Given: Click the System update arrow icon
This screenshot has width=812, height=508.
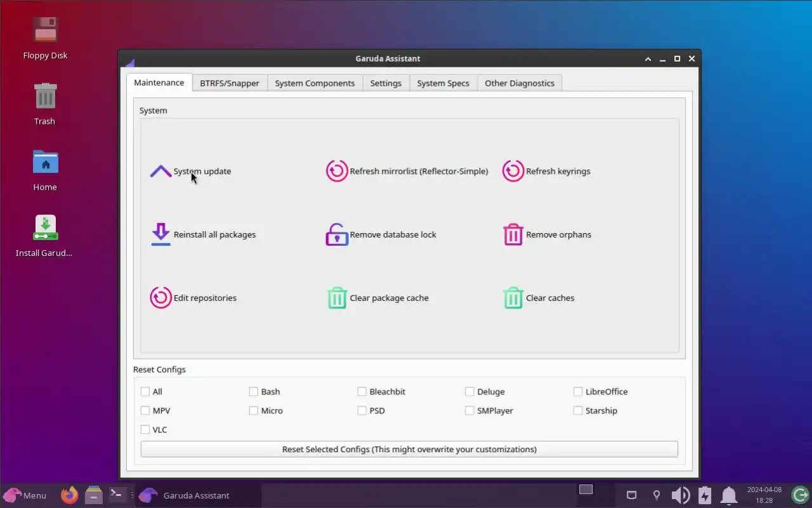Looking at the screenshot, I should point(160,171).
